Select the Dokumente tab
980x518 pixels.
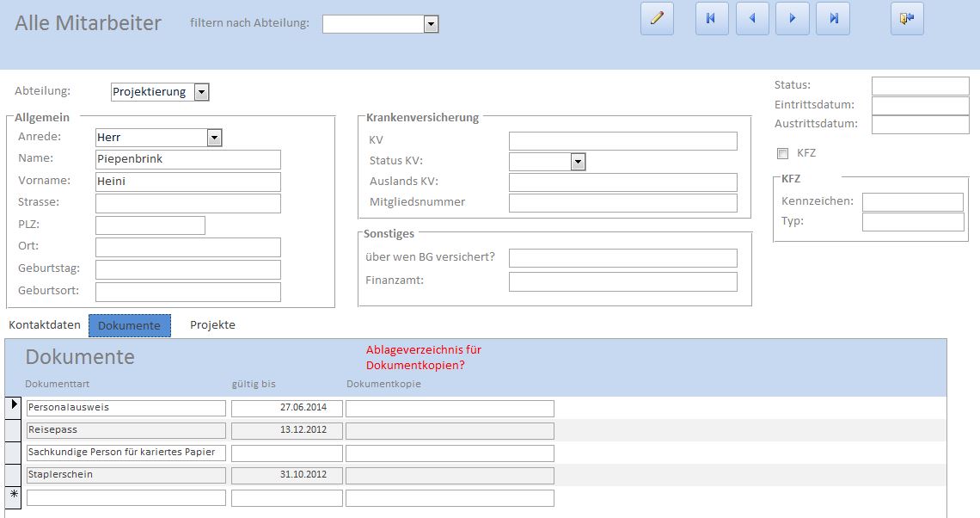click(129, 325)
